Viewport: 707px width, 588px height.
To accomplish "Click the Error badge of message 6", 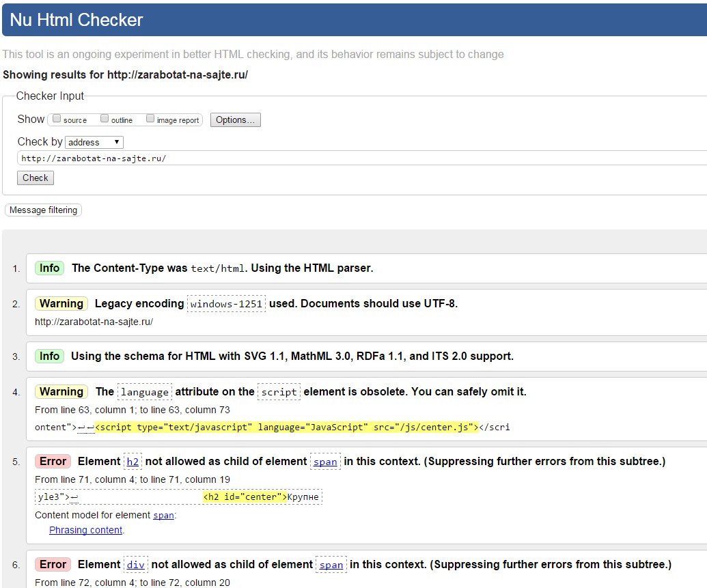I will click(x=53, y=565).
